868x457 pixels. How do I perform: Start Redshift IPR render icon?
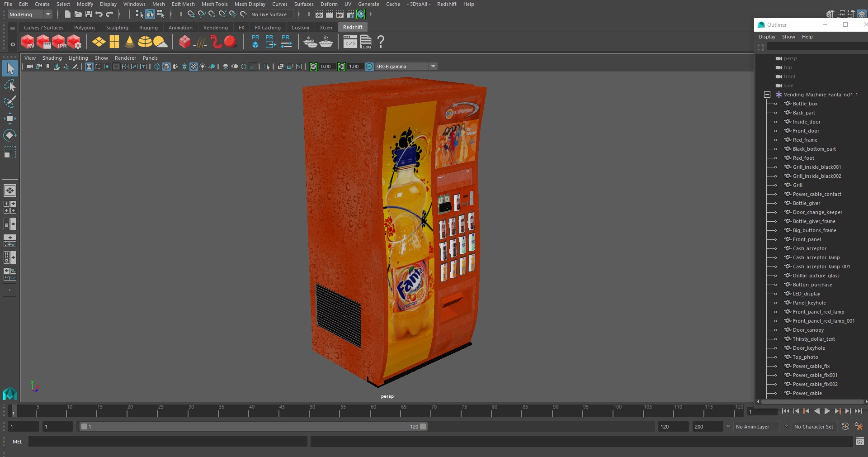(59, 42)
